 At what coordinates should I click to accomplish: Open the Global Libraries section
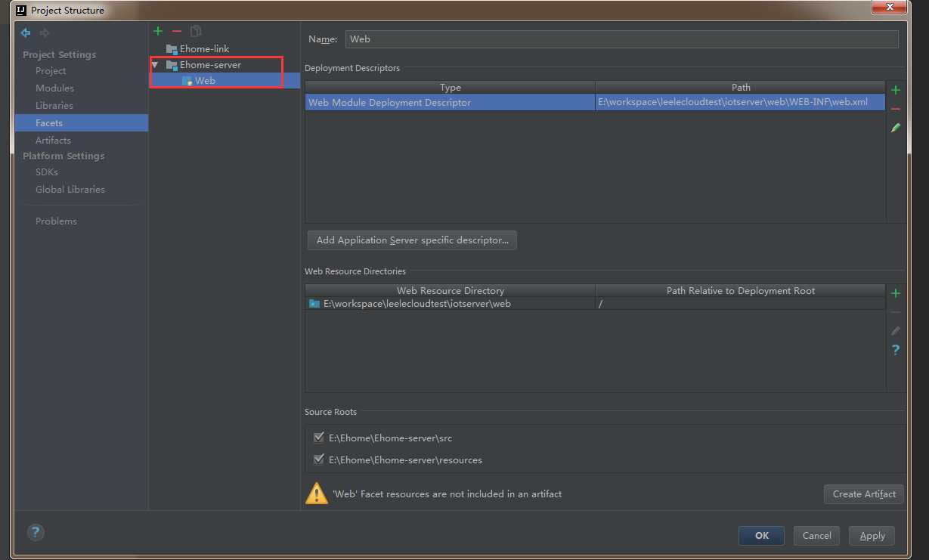(x=70, y=190)
